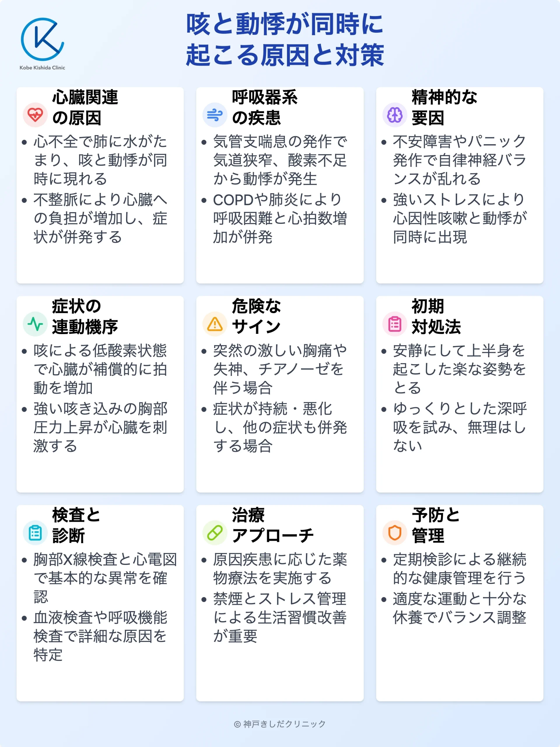560x747 pixels.
Task: Click the blue wind respiratory icon
Action: 215,115
